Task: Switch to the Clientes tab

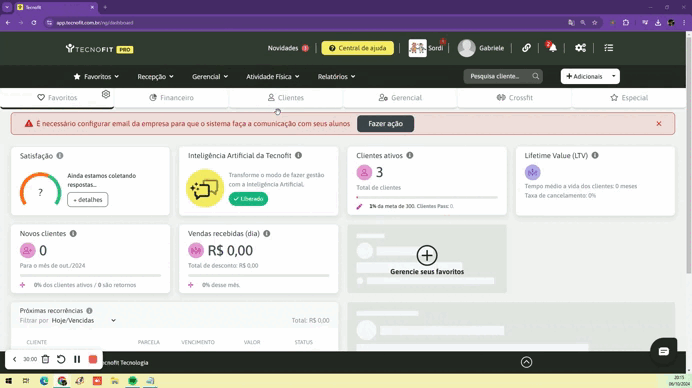Action: click(x=286, y=98)
